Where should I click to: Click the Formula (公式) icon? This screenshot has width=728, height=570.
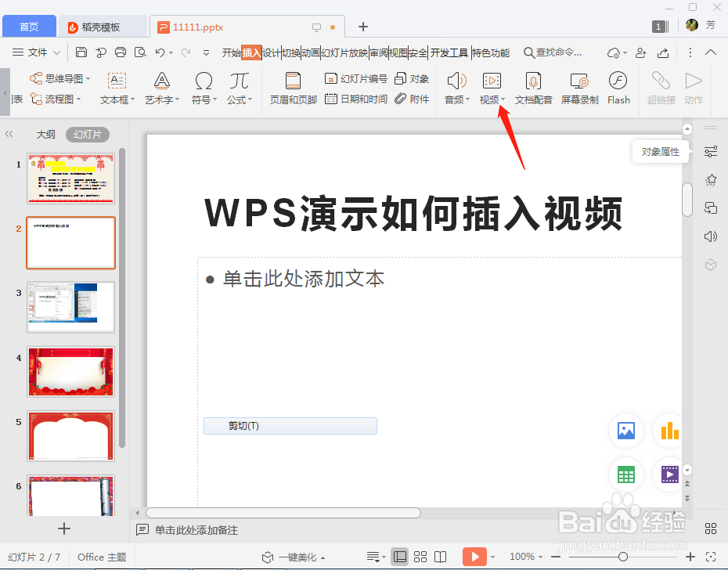click(x=239, y=81)
